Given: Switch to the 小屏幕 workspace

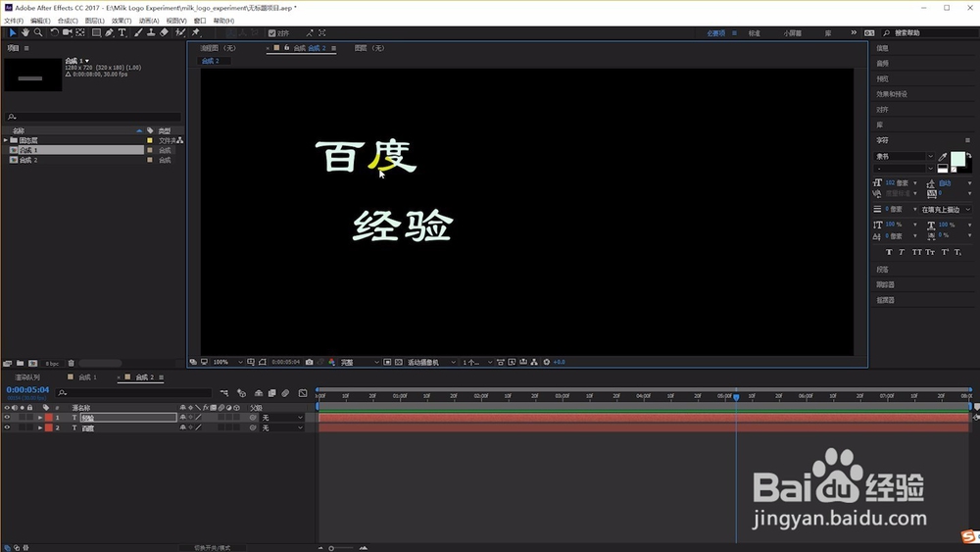Looking at the screenshot, I should pos(793,33).
